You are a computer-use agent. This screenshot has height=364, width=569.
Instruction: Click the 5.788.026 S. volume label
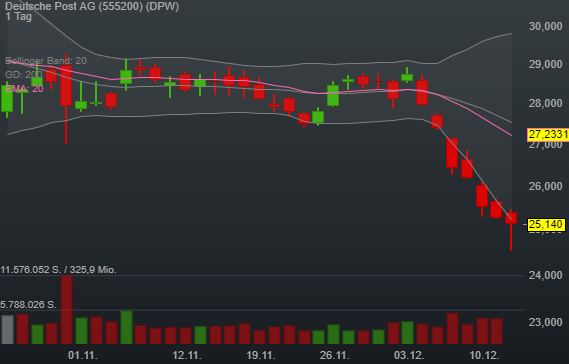pyautogui.click(x=28, y=304)
